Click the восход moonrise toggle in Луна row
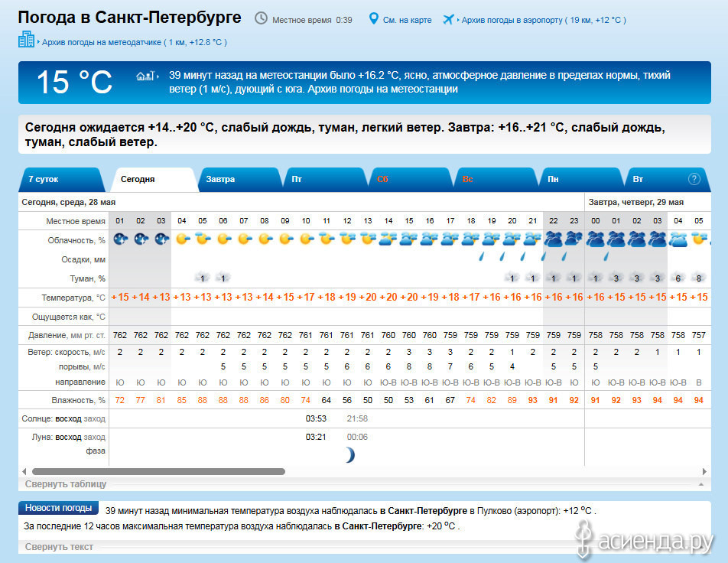Screen dimensions: 728x563 pyautogui.click(x=68, y=437)
